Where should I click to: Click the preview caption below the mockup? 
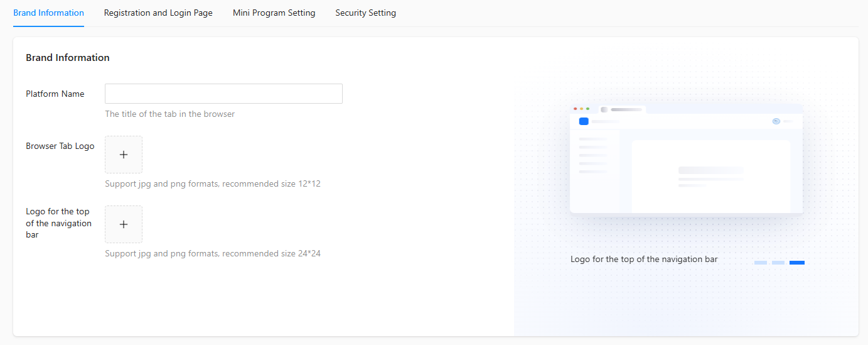644,259
